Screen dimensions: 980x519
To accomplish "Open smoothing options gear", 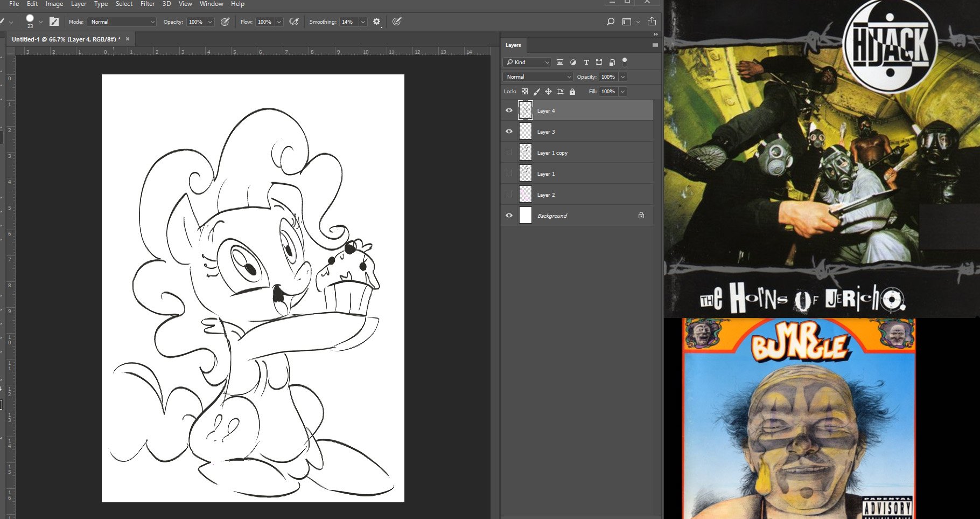I will [376, 22].
